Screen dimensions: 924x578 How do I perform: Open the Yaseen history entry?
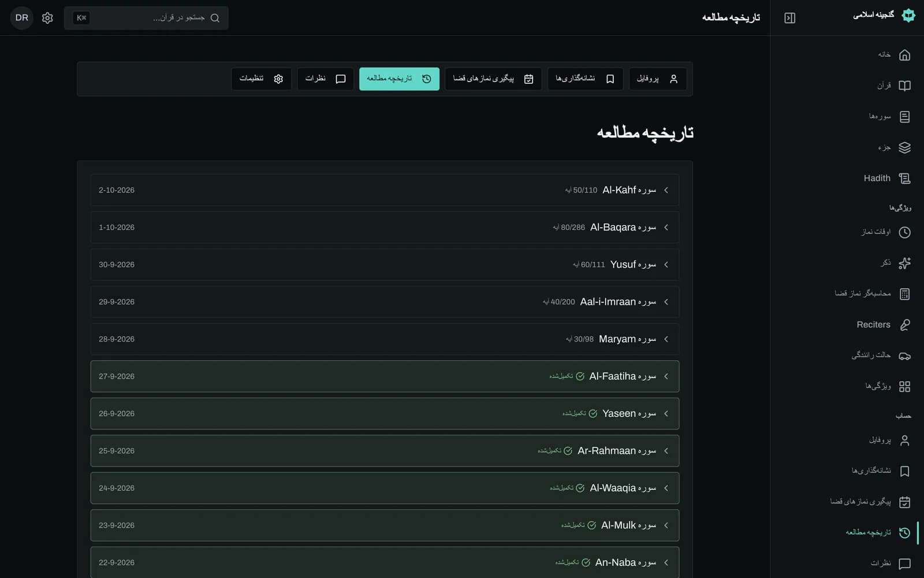(385, 414)
